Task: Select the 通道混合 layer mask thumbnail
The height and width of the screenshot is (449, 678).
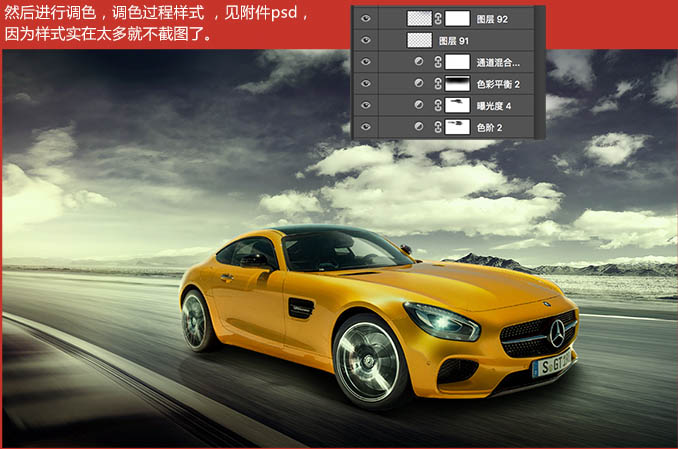Action: point(457,62)
